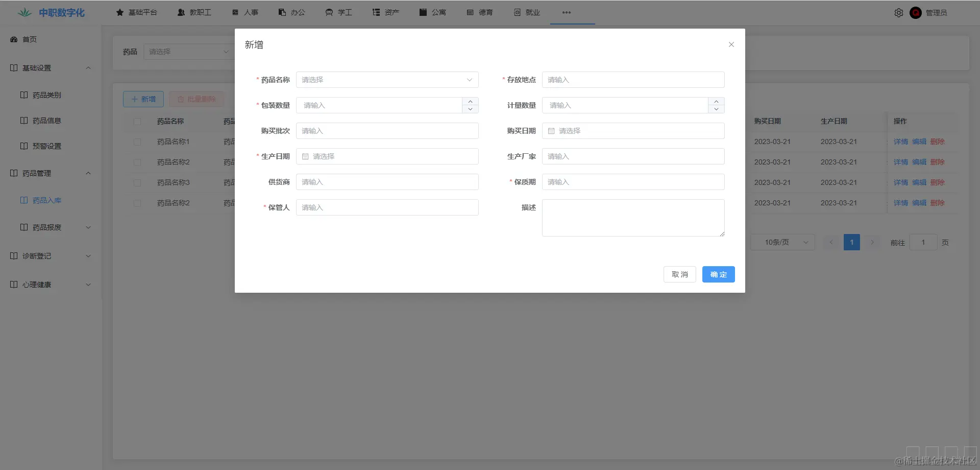The width and height of the screenshot is (980, 470).
Task: Click the 批量删除 button
Action: point(197,99)
